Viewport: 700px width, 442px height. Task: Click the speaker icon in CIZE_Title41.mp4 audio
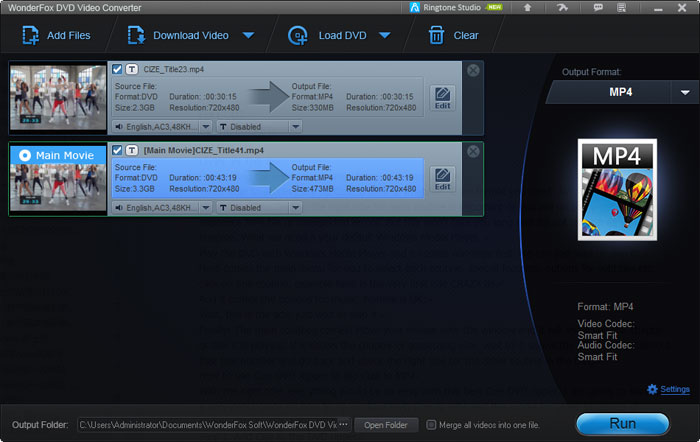(119, 208)
